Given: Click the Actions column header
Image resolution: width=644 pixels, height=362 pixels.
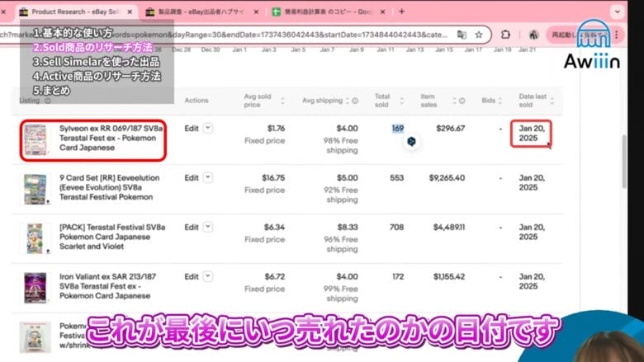Looking at the screenshot, I should pyautogui.click(x=197, y=101).
